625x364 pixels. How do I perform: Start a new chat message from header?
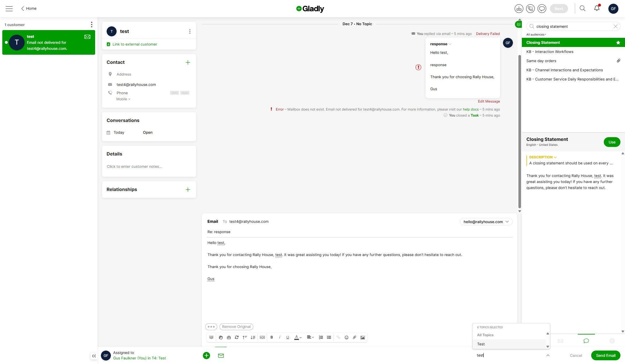(x=542, y=9)
